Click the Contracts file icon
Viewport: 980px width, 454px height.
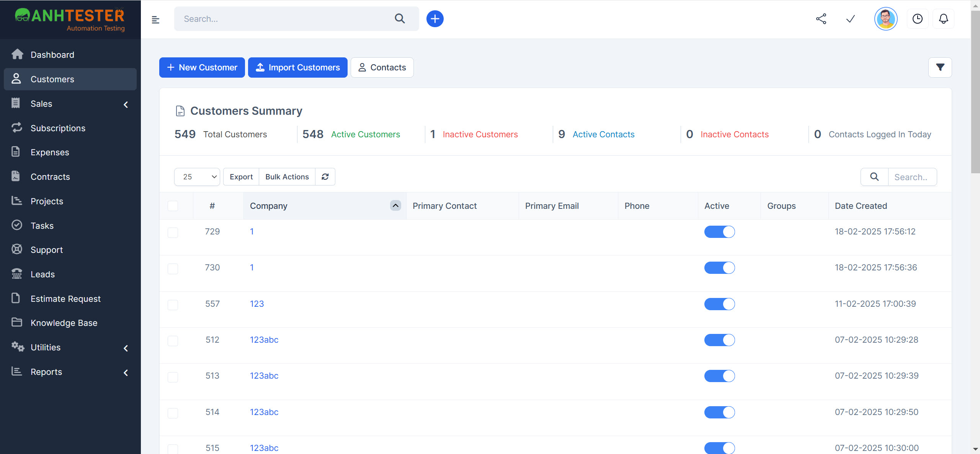click(16, 176)
